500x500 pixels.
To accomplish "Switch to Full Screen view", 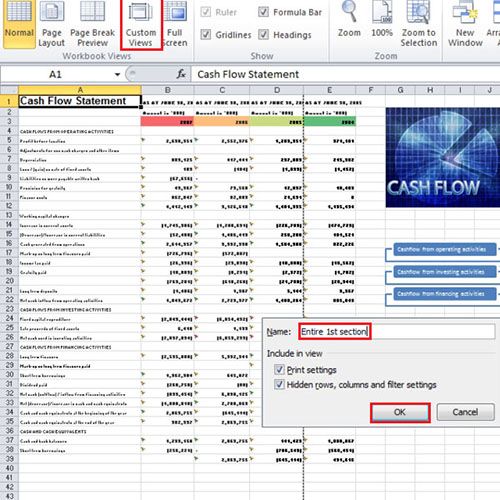I will point(175,23).
